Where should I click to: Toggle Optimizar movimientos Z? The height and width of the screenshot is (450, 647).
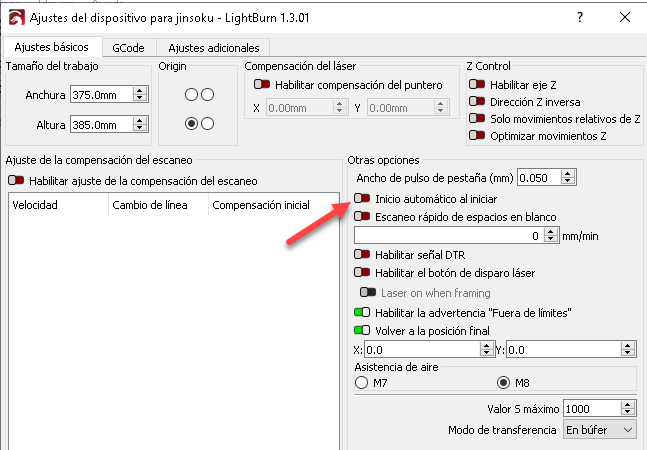[477, 135]
